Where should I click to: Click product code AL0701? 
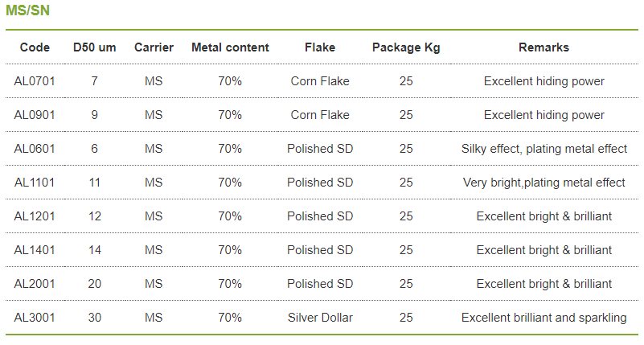click(x=35, y=81)
